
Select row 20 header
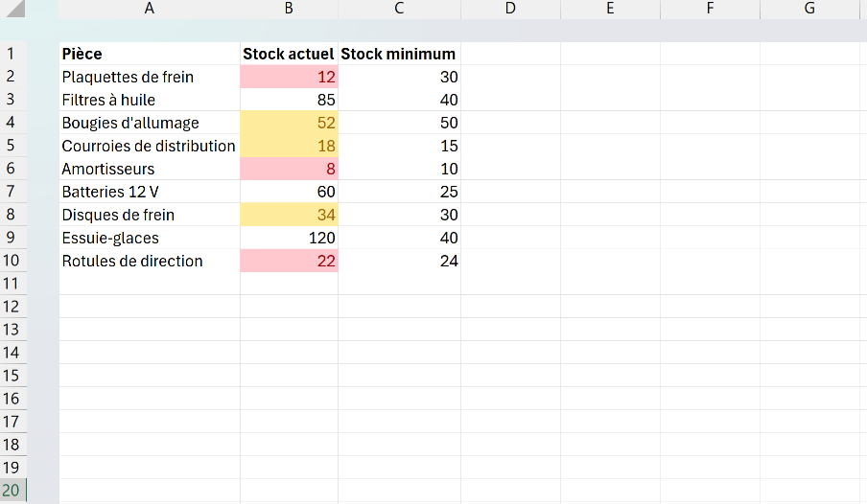click(12, 491)
